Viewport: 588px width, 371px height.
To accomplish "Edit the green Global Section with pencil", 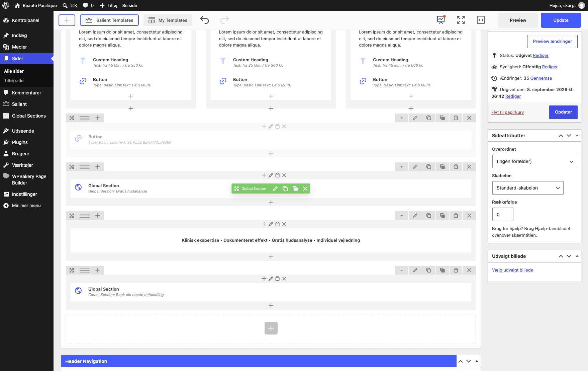I will [x=275, y=189].
